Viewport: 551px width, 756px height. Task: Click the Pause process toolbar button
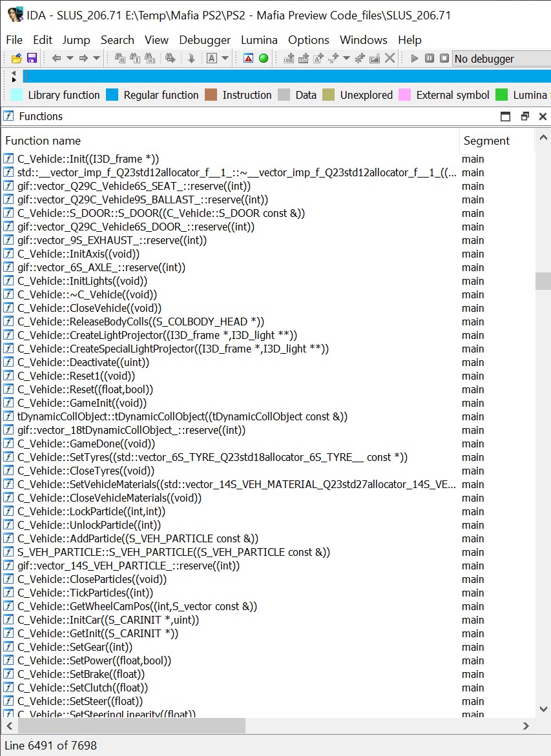(430, 58)
